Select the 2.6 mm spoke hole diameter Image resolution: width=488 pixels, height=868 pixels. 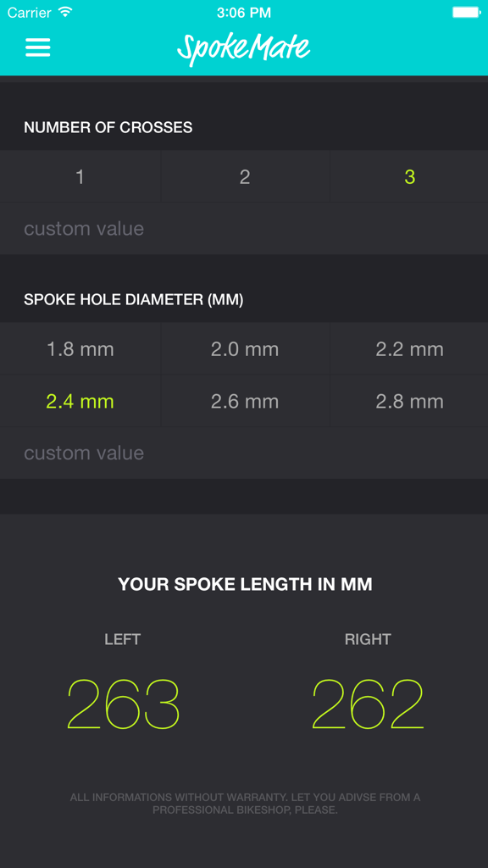pyautogui.click(x=244, y=401)
